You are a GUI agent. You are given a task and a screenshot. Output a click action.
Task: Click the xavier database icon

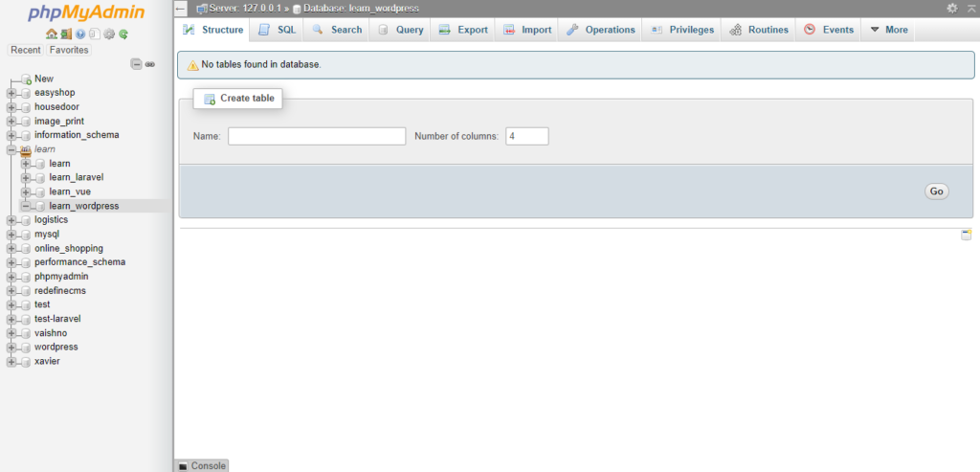(x=26, y=361)
